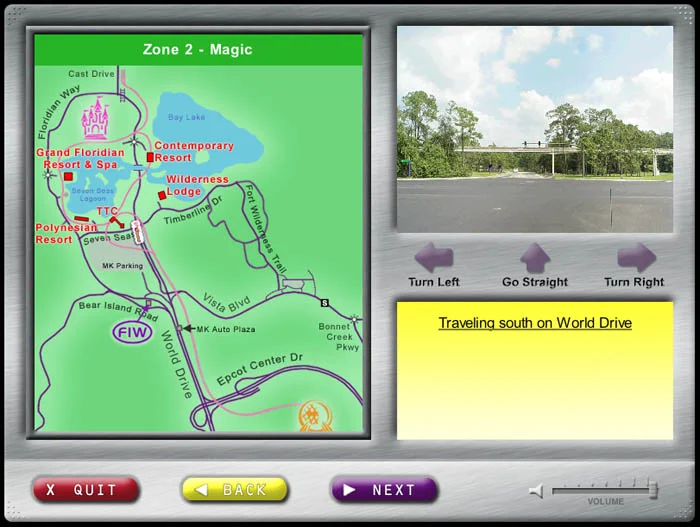Viewport: 700px width, 527px height.
Task: Click the Polynesian Resort red marker
Action: coord(82,219)
